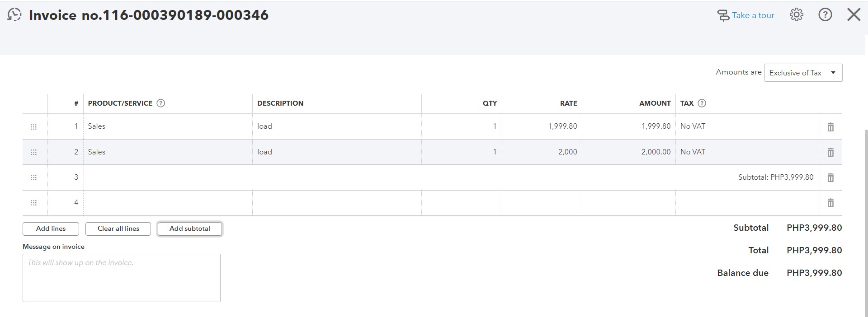The image size is (868, 317).
Task: Remove the subtotal row 3 trash icon
Action: 830,177
